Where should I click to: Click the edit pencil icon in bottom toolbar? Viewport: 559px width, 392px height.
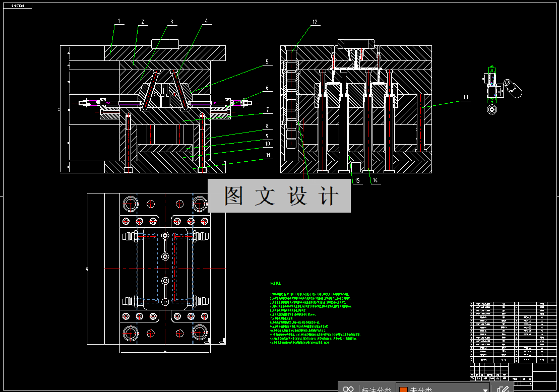pos(503,388)
